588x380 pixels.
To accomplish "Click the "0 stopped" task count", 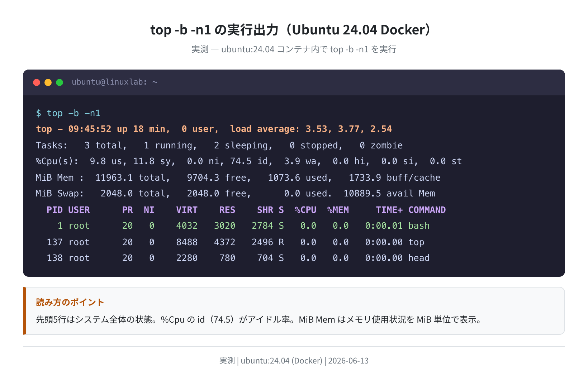I will [x=314, y=146].
